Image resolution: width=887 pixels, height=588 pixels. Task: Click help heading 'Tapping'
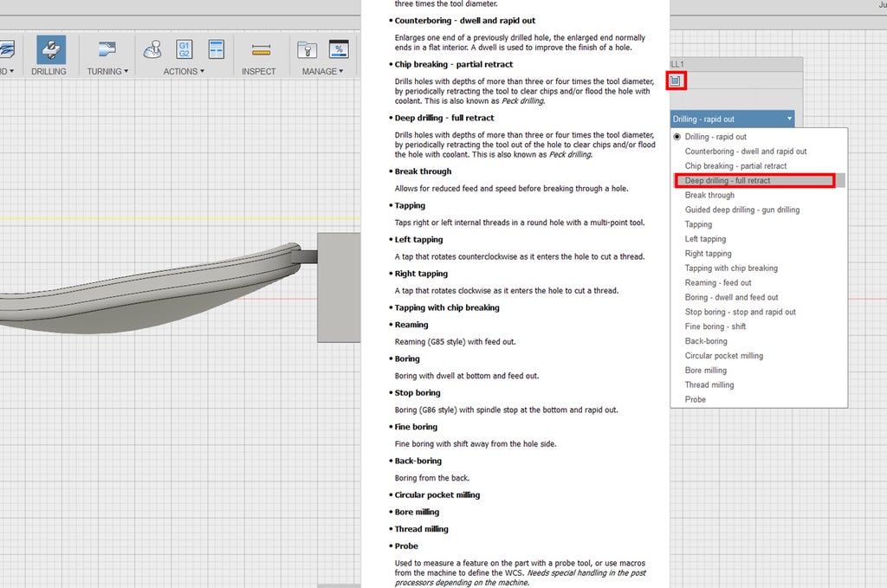pos(410,206)
